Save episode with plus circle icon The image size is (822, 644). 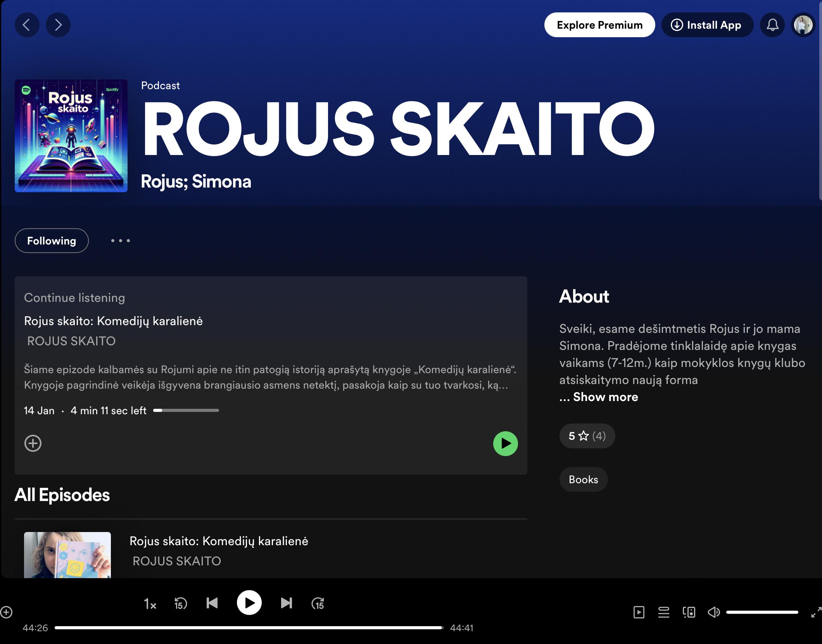[x=33, y=443]
